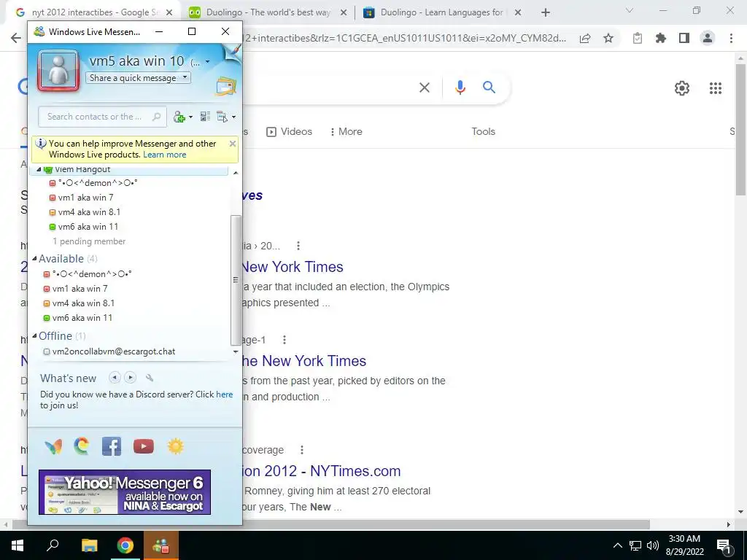Open the Chrome profile avatar icon
Image resolution: width=747 pixels, height=560 pixels.
click(708, 38)
